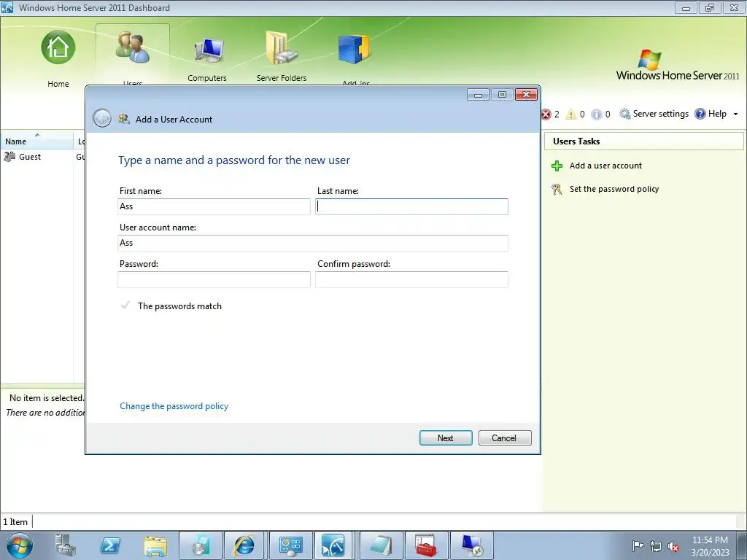Open the red toolbox taskbar application
The height and width of the screenshot is (560, 747).
(426, 545)
